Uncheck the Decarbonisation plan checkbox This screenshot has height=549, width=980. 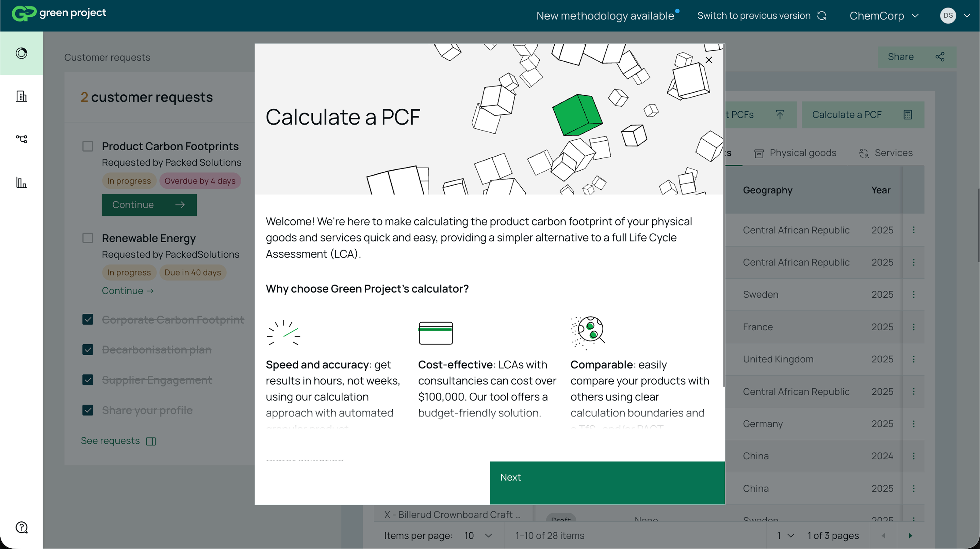click(x=88, y=349)
